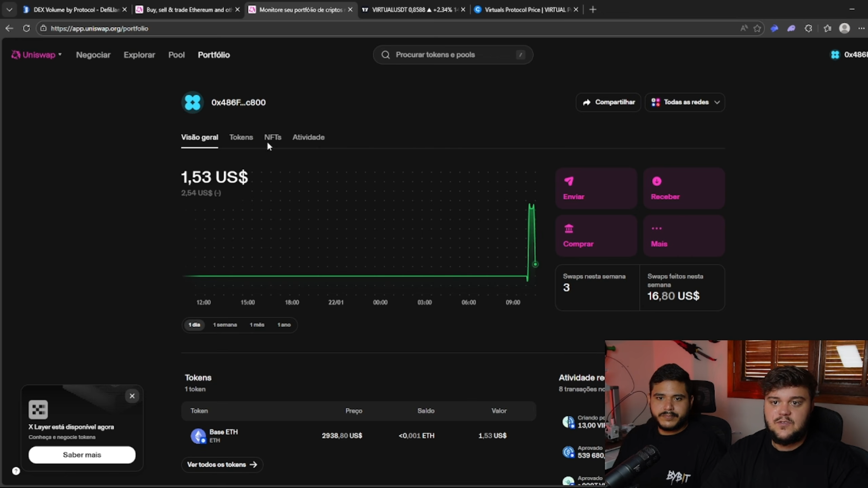
Task: Switch to the Visão geral tab
Action: coord(199,137)
